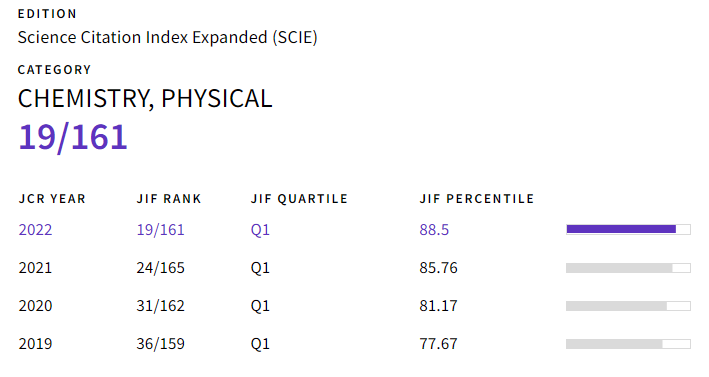
Task: Select the JIF QUARTILE column header
Action: (299, 199)
